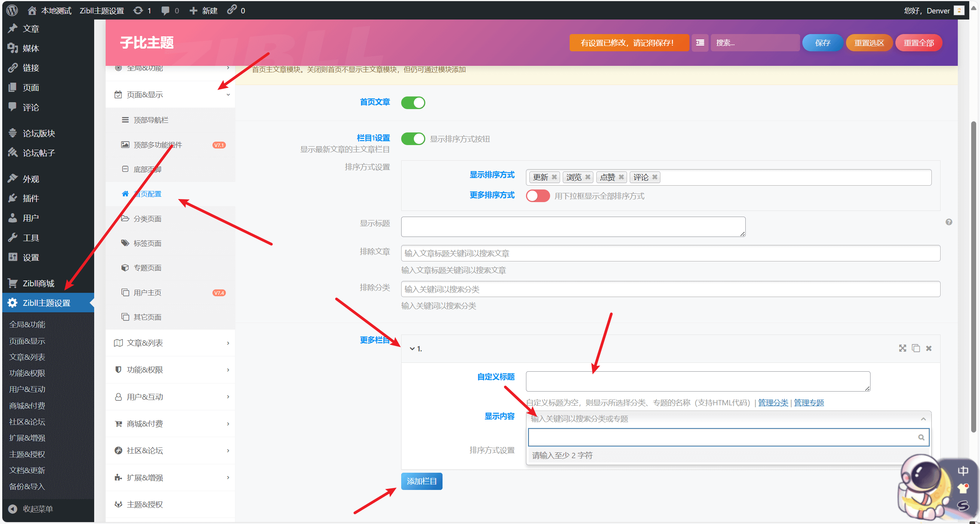Open the comments bubble icon in admin bar
Viewport: 980px width, 524px height.
pyautogui.click(x=165, y=11)
